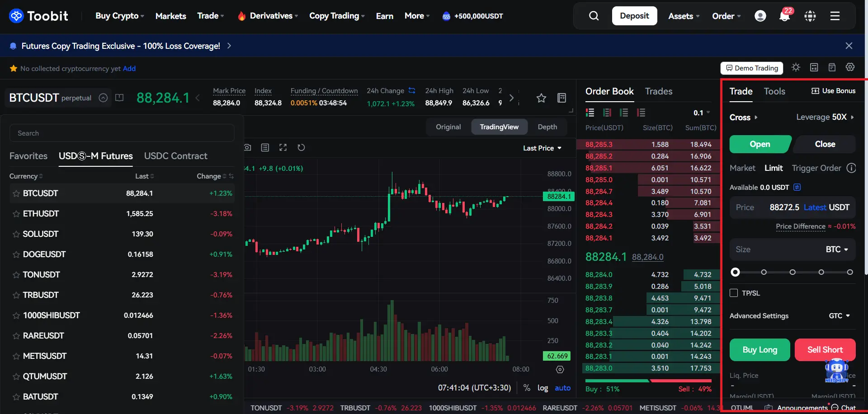Switch to the Trades tab
The width and height of the screenshot is (868, 414).
coord(658,91)
